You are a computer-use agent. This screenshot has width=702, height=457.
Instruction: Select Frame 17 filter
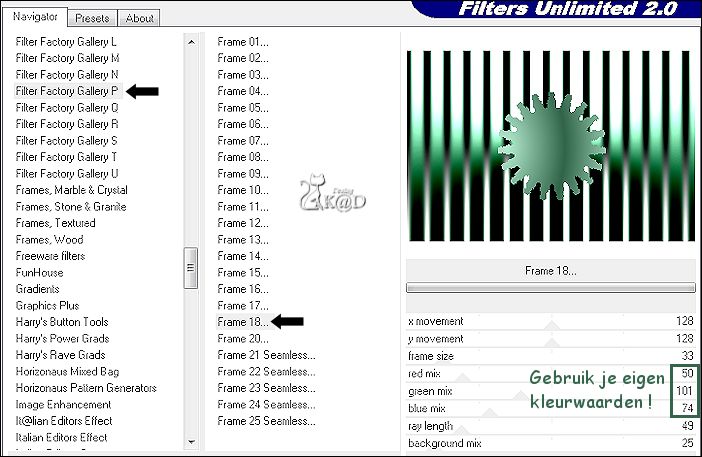pos(243,306)
